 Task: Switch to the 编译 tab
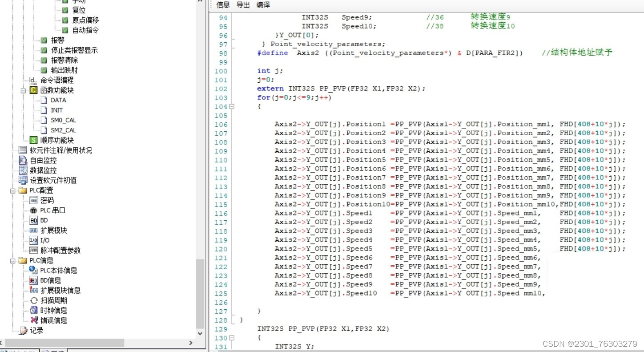click(263, 5)
